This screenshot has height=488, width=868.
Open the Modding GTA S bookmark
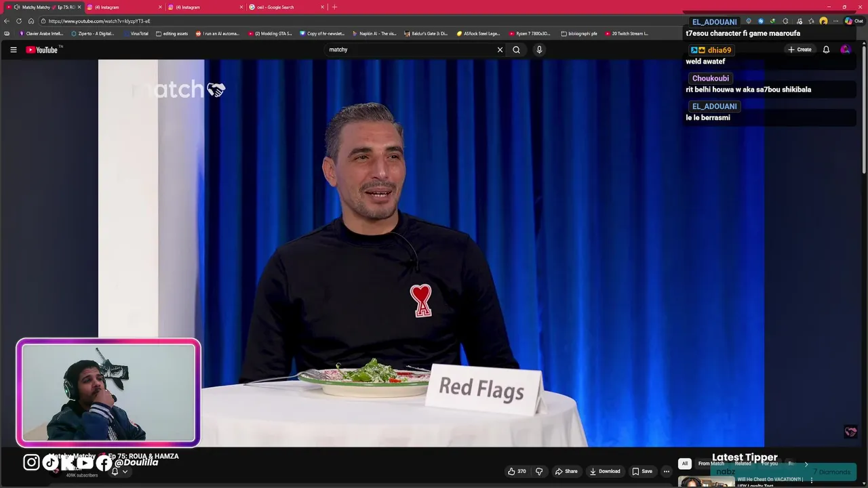(x=270, y=33)
